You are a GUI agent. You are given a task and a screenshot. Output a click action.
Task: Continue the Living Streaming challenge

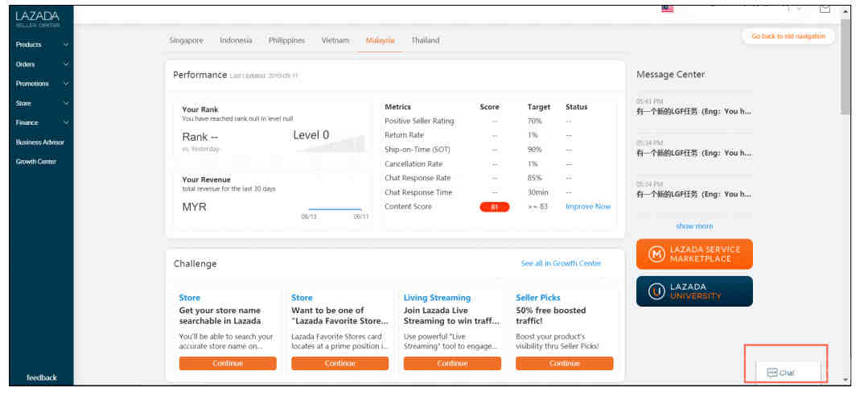[452, 363]
